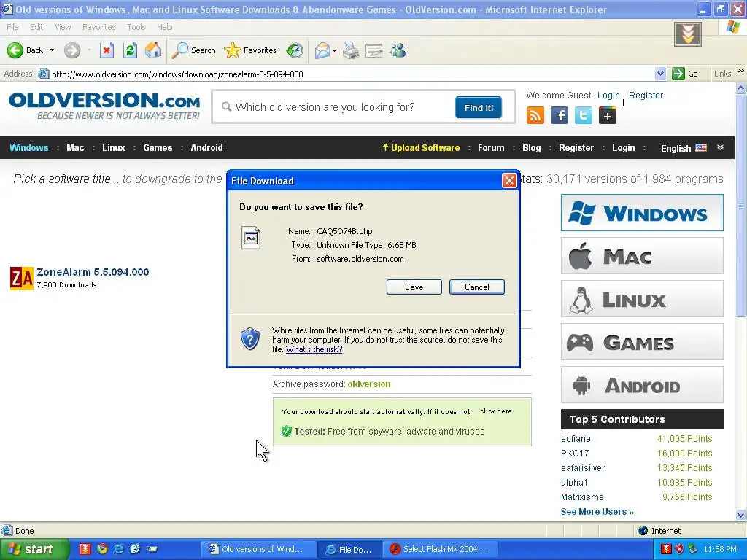Click the scrollbar down arrow
The width and height of the screenshot is (747, 560).
click(740, 515)
